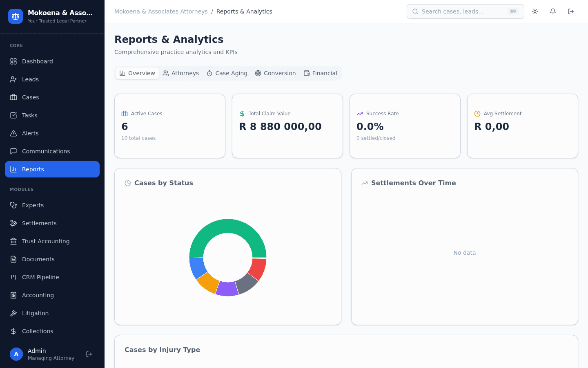Open the CRM Pipeline module
This screenshot has height=368, width=588.
tap(52, 277)
